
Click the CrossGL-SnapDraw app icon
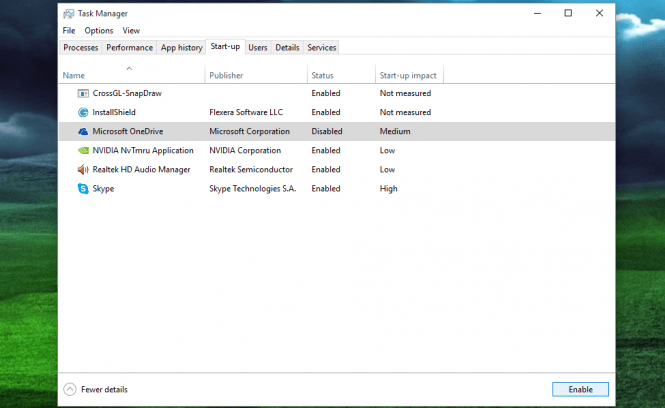(x=83, y=93)
